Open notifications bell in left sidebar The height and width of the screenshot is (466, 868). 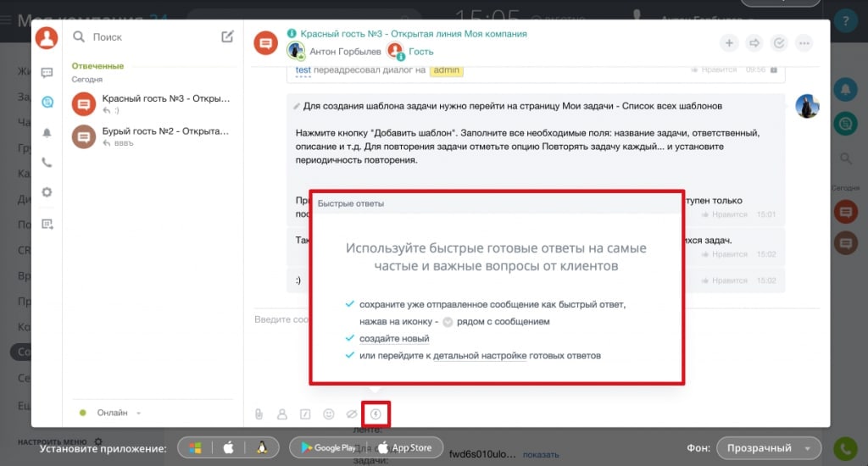point(47,133)
